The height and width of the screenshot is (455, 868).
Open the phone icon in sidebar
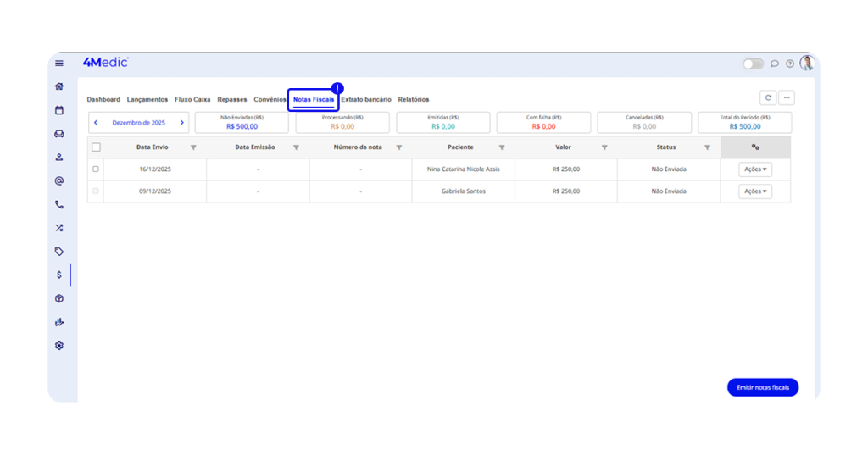(59, 204)
